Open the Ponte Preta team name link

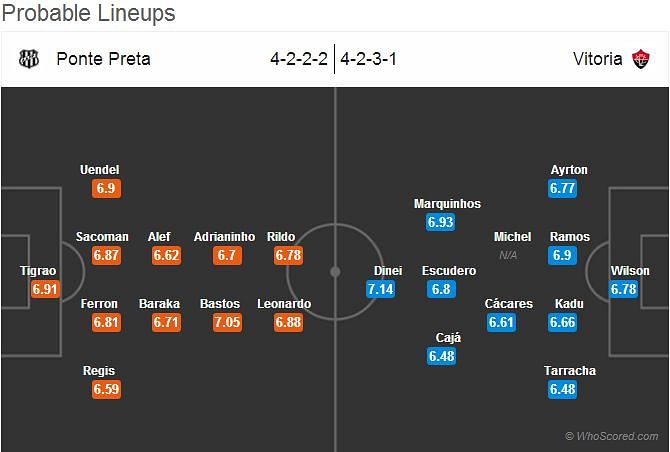coord(103,59)
